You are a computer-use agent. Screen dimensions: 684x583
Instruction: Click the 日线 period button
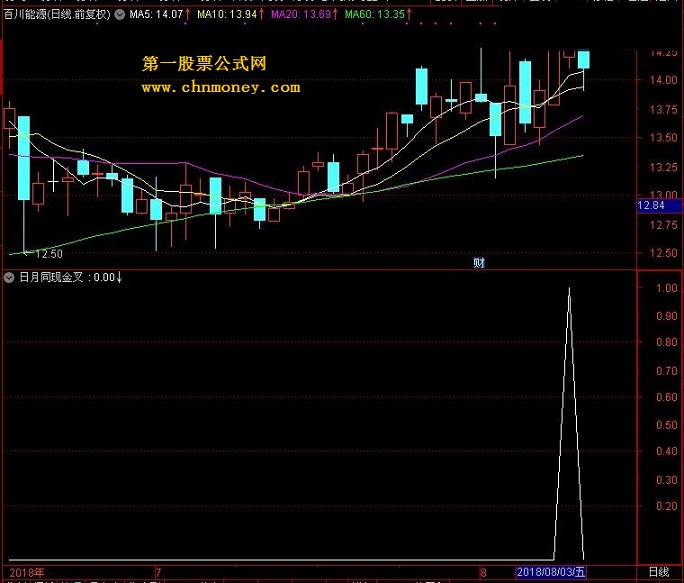click(x=659, y=572)
